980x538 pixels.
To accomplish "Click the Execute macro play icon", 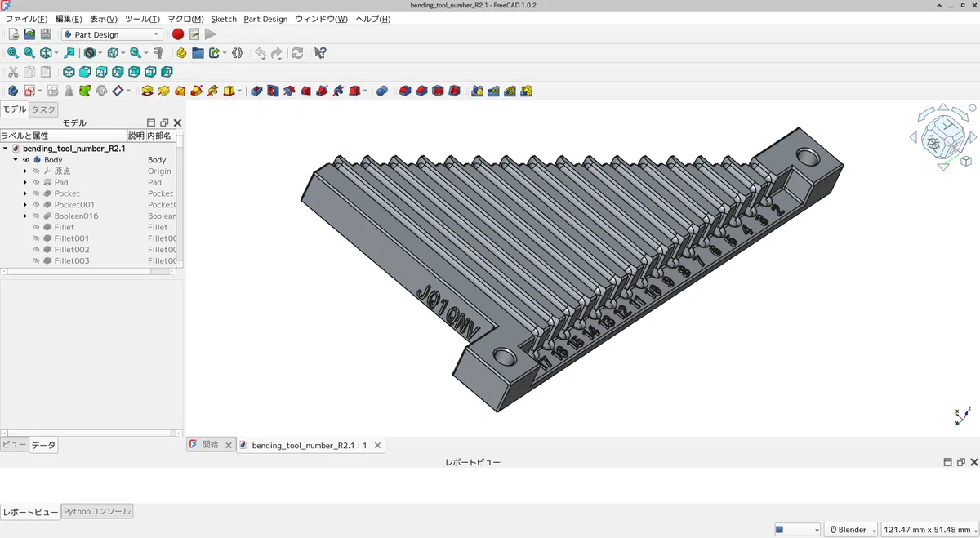I will (x=211, y=34).
